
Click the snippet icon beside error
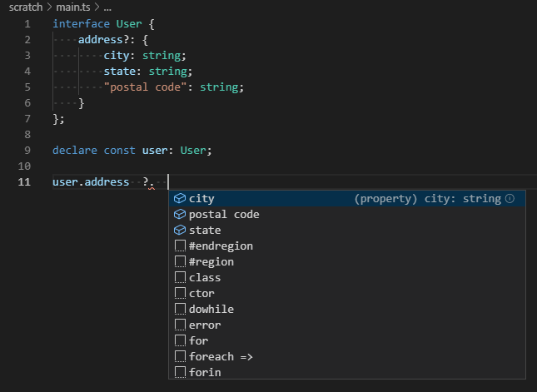click(180, 325)
